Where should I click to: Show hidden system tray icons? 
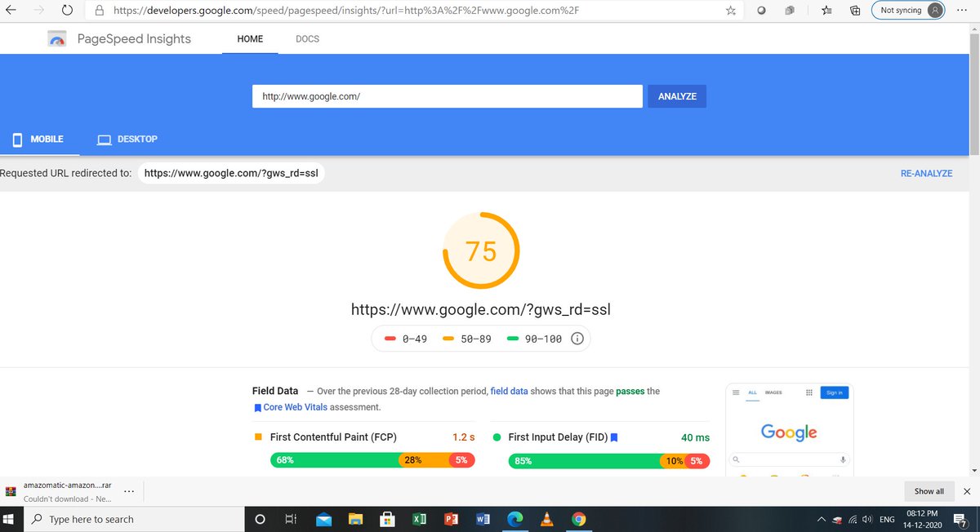click(821, 519)
